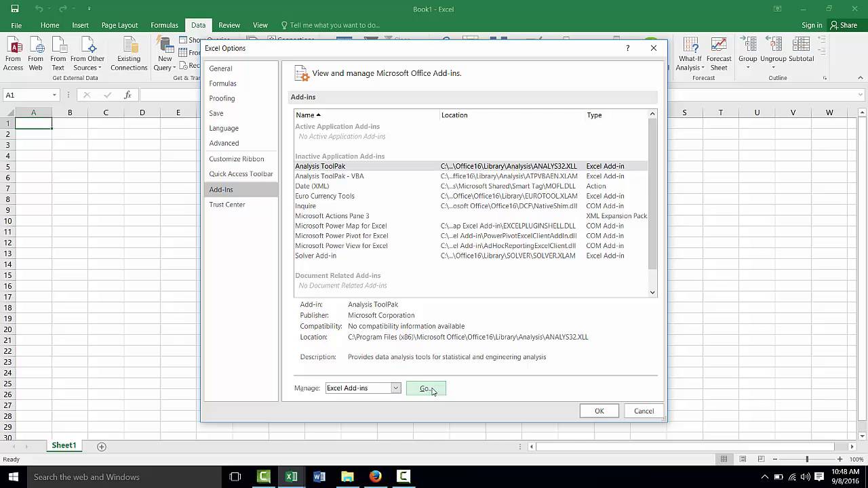Click the From Web data icon
This screenshot has width=868, height=488.
(x=35, y=54)
